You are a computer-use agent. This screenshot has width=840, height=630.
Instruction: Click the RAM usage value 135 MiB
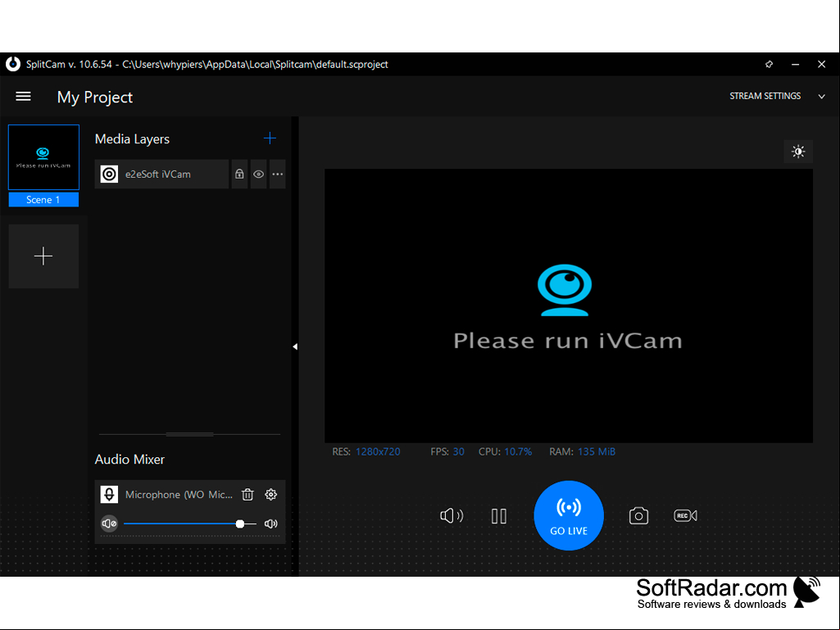pos(597,451)
